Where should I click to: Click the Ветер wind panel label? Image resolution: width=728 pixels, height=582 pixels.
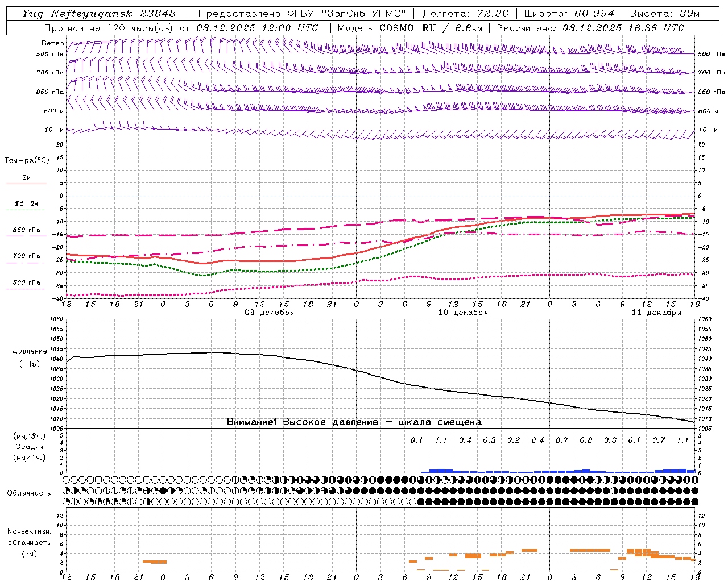[x=53, y=43]
